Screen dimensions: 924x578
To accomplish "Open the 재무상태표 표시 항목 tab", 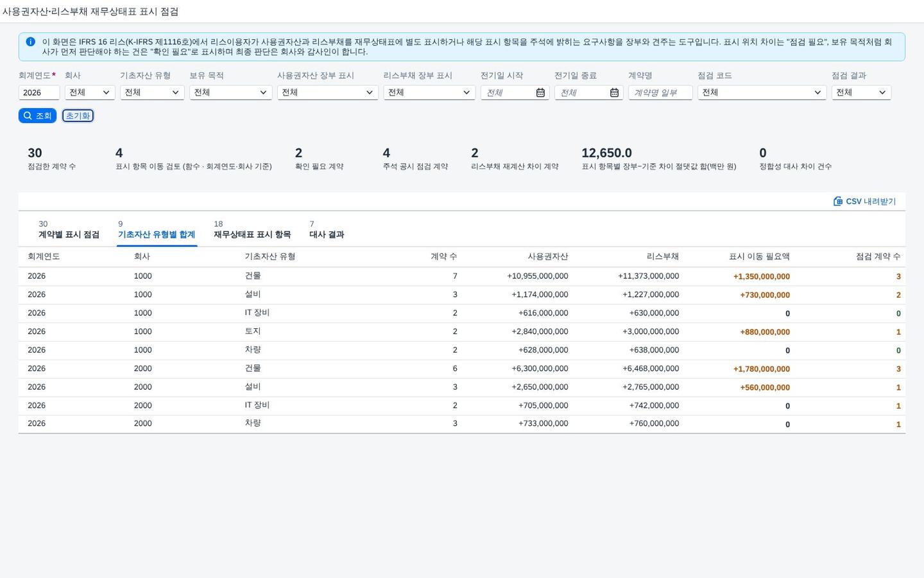I will pos(252,229).
